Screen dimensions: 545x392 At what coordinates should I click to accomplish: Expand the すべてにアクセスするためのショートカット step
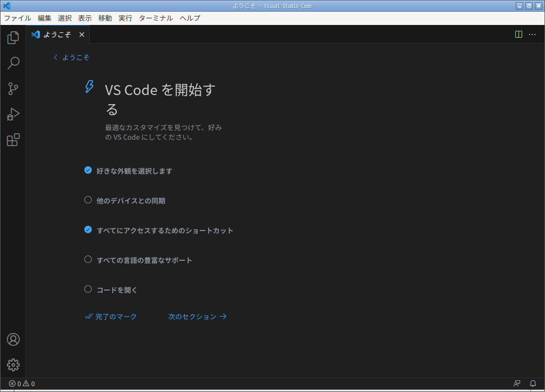pos(165,231)
